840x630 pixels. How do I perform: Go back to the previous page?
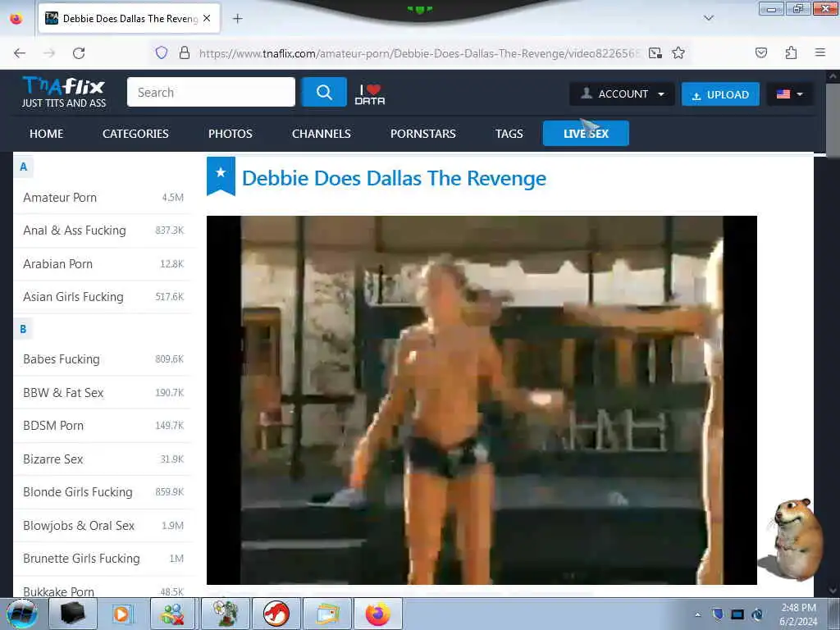pyautogui.click(x=20, y=53)
